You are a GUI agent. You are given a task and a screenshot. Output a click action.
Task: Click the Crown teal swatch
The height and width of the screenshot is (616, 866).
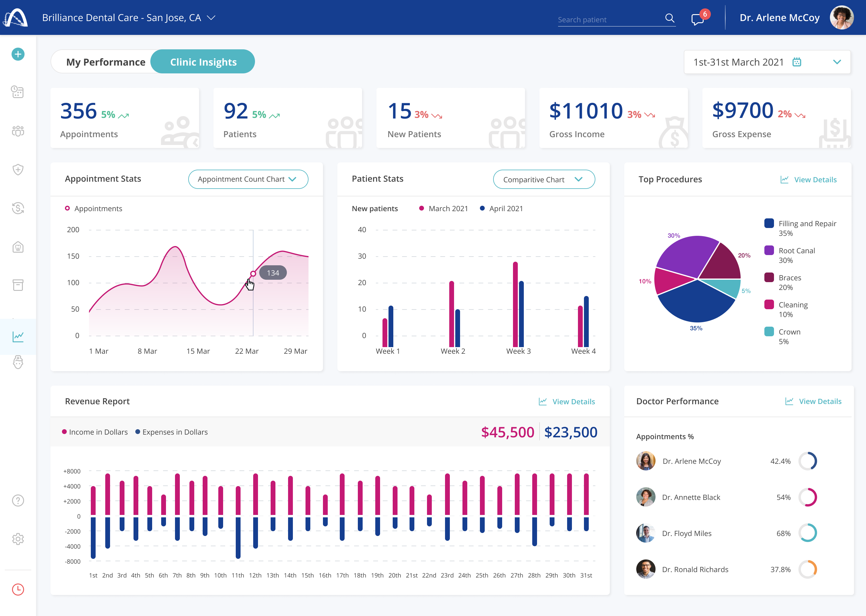(769, 331)
